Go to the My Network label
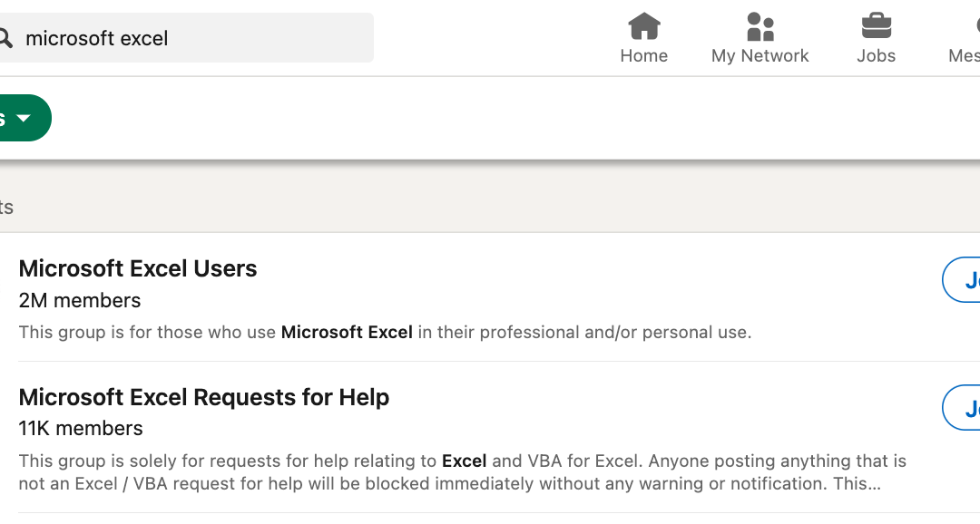 [760, 56]
